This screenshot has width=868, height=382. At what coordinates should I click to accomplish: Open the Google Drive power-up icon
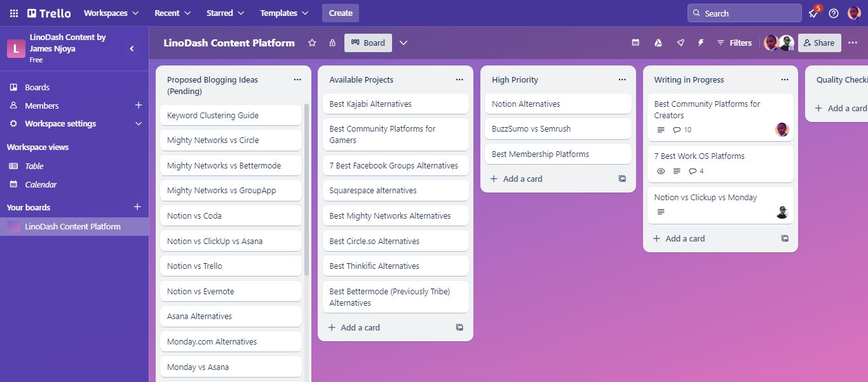(658, 43)
